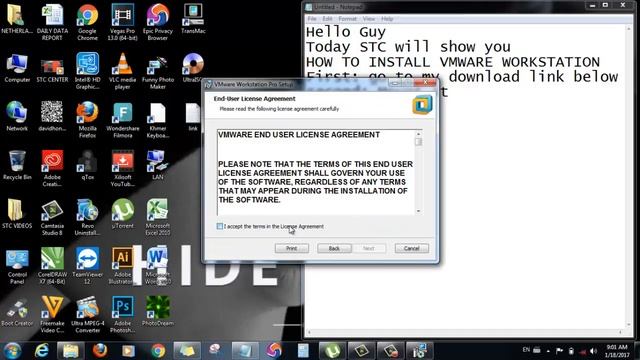640x360 pixels.
Task: Open the Format menu in Notepad
Action: tap(347, 19)
